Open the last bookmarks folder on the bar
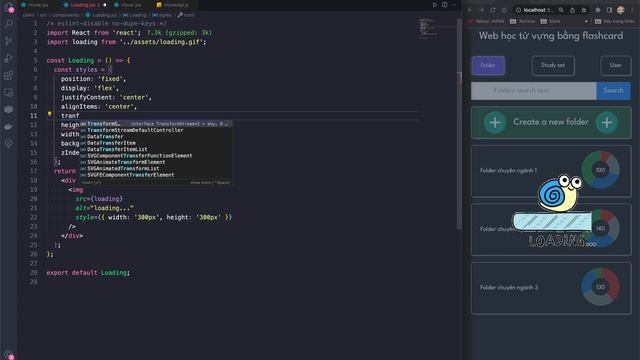This screenshot has width=640, height=360. pyautogui.click(x=614, y=21)
